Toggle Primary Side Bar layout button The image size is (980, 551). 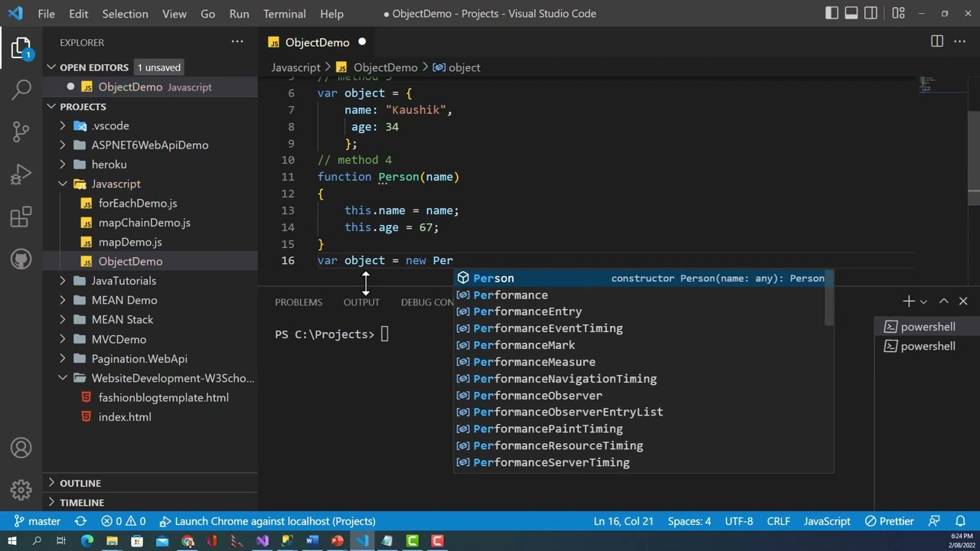click(832, 13)
